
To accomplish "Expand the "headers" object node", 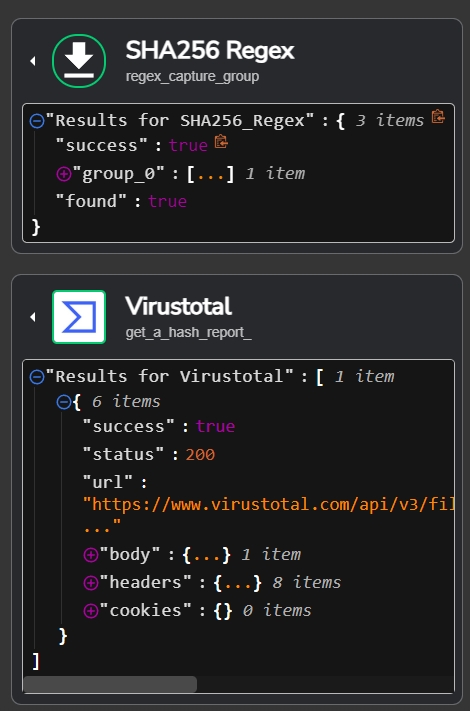I will (x=91, y=583).
